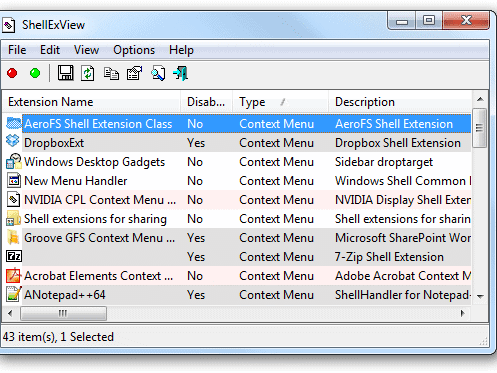The height and width of the screenshot is (373, 497).
Task: Click the 7z row icon
Action: [x=14, y=256]
